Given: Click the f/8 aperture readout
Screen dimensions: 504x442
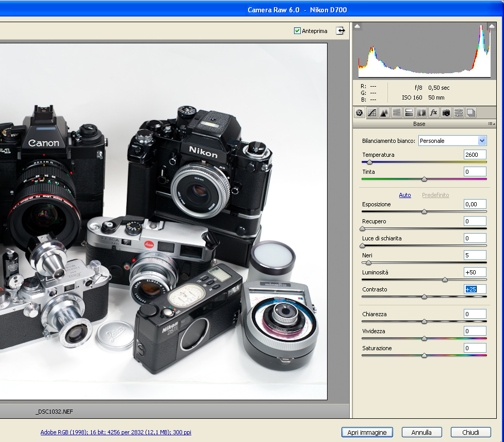Looking at the screenshot, I should tap(418, 88).
